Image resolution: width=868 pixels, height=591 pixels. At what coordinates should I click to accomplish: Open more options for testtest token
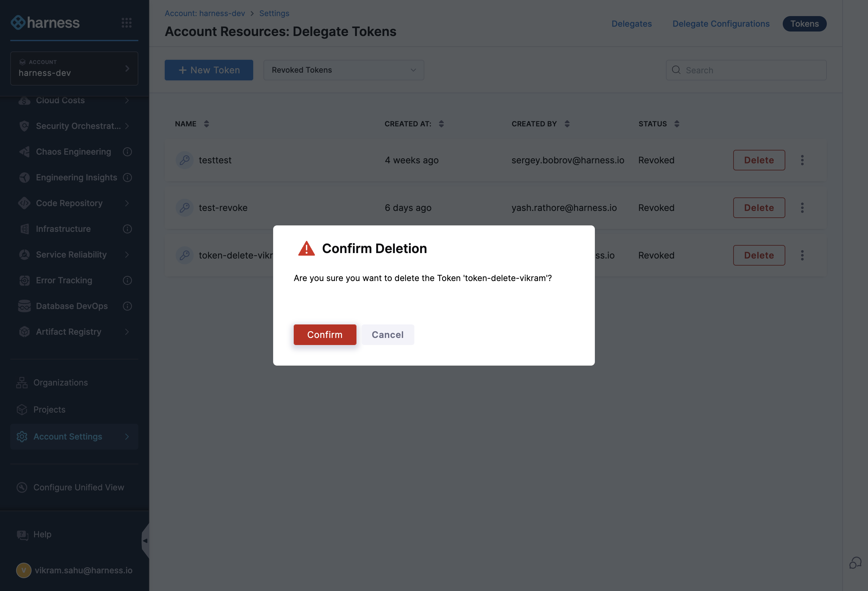pyautogui.click(x=802, y=160)
